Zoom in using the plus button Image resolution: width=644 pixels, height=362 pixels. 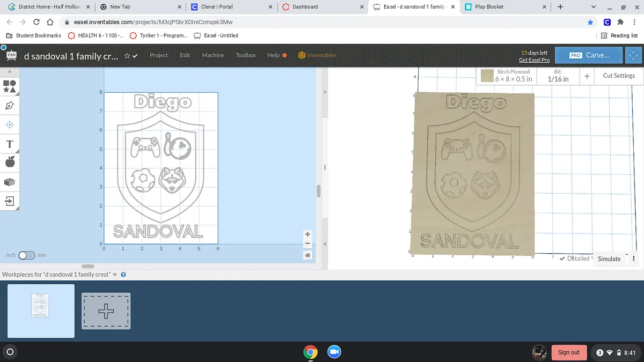click(x=308, y=234)
